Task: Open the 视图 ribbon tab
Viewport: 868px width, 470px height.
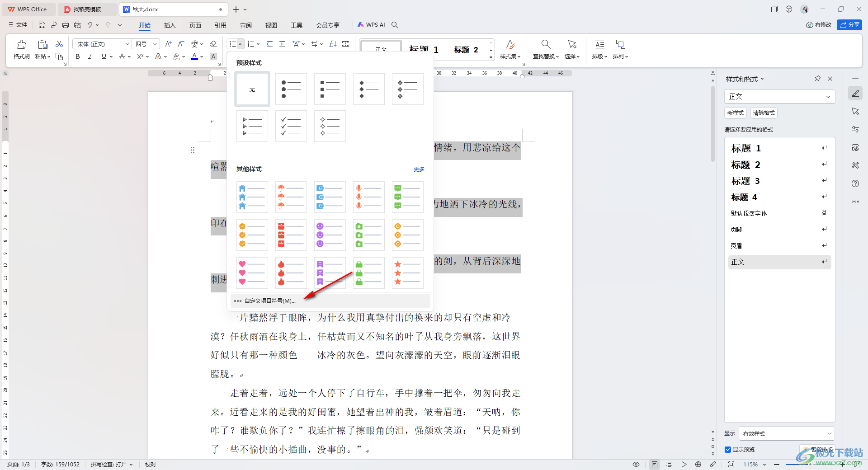Action: (271, 25)
